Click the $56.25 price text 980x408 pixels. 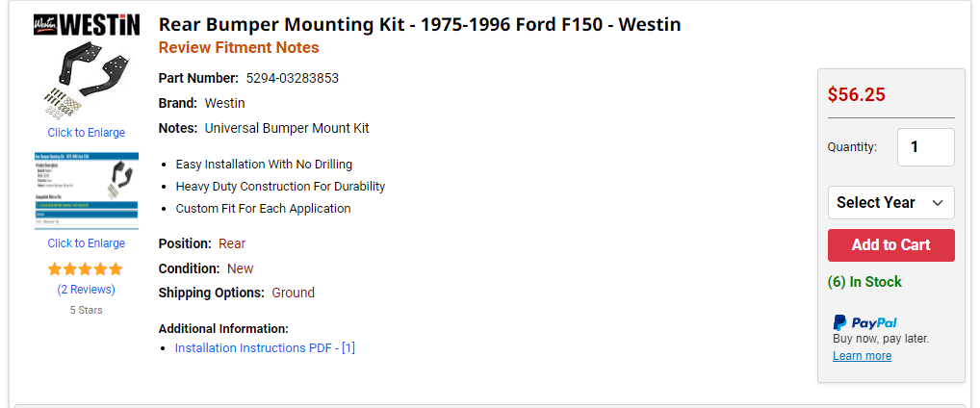pyautogui.click(x=856, y=94)
